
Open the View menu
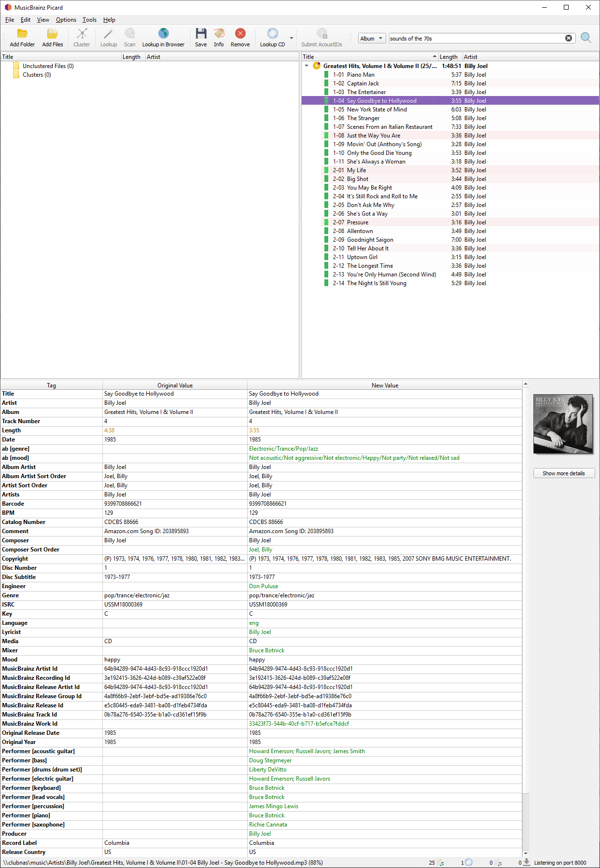(43, 20)
